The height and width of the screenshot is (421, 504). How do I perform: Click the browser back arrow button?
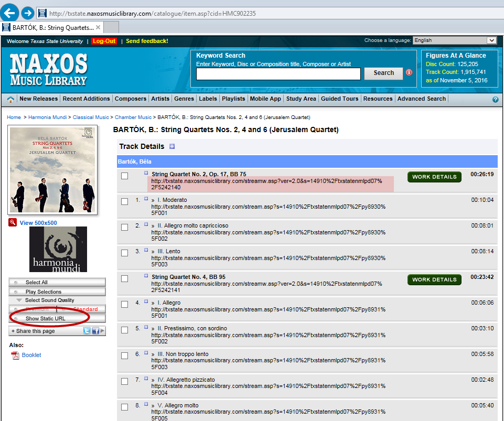coord(9,13)
